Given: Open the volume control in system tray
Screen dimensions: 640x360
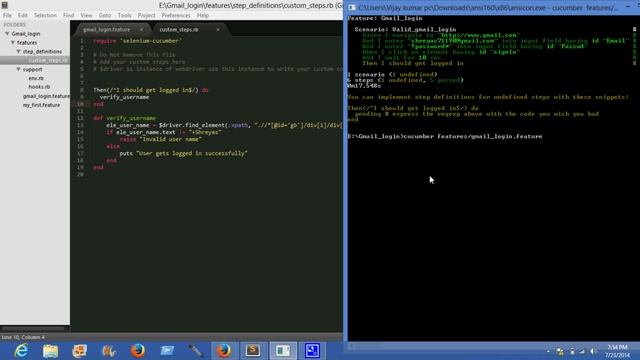Looking at the screenshot, I should 593,351.
